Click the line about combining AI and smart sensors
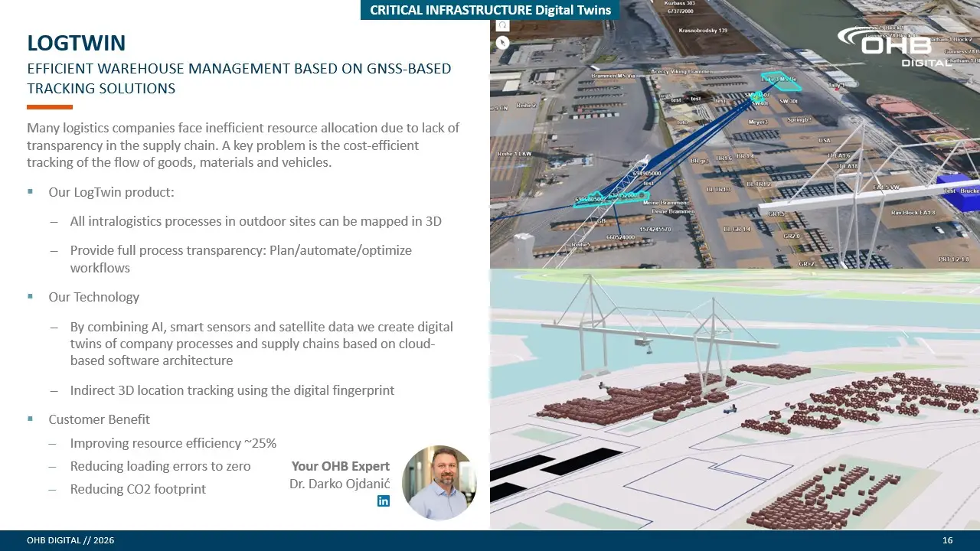The height and width of the screenshot is (551, 980). click(x=261, y=344)
